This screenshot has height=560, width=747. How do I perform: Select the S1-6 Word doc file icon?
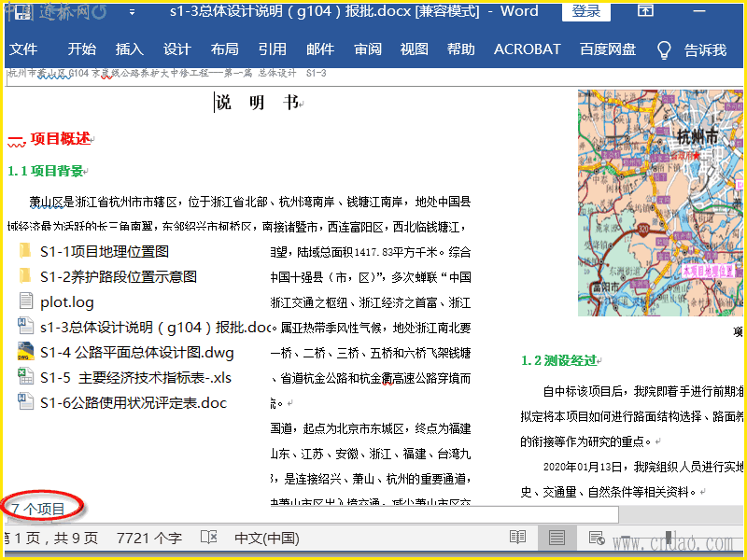(24, 402)
